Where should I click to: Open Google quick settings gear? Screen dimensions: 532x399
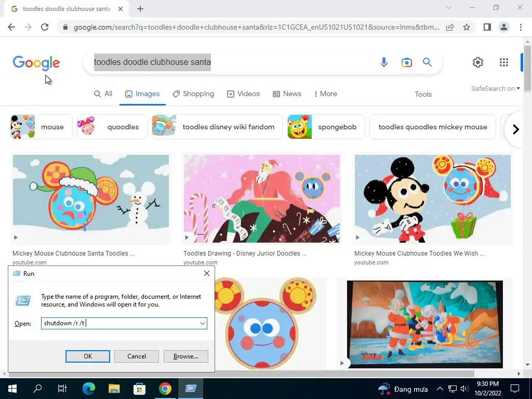(478, 62)
